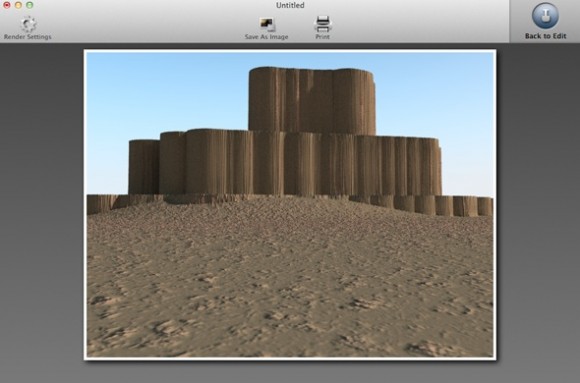The width and height of the screenshot is (580, 383).
Task: Minimize the window using yellow button
Action: [18, 5]
